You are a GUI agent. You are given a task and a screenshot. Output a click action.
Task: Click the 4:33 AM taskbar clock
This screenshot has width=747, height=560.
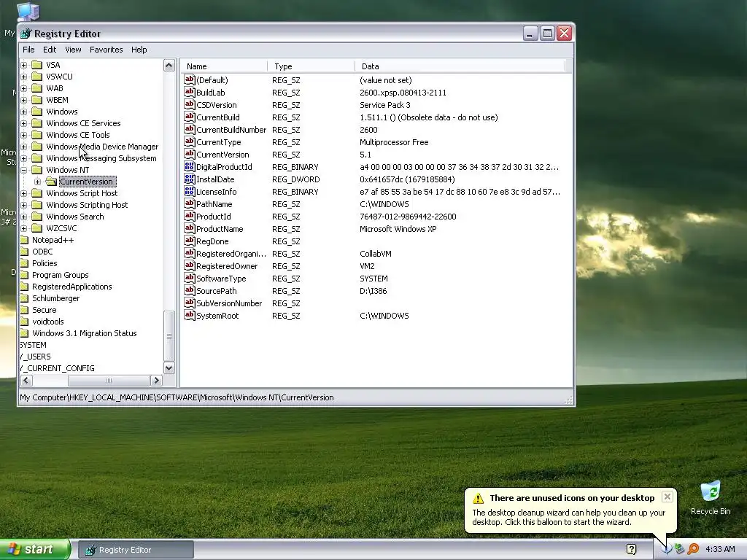coord(720,550)
